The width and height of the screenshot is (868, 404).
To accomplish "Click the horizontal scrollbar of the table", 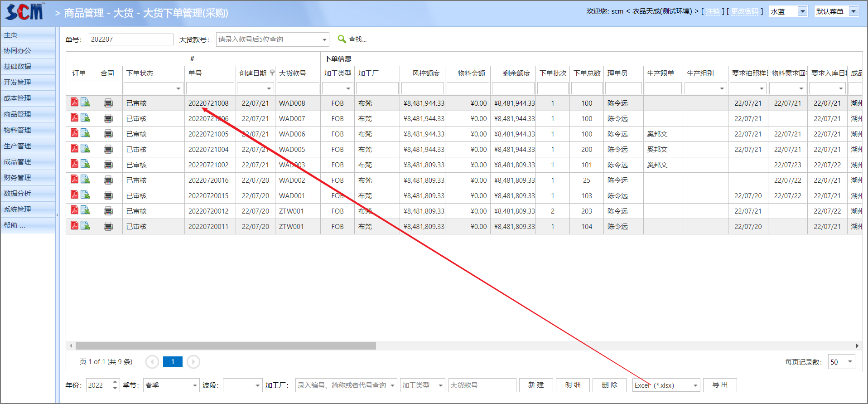I will pyautogui.click(x=226, y=346).
